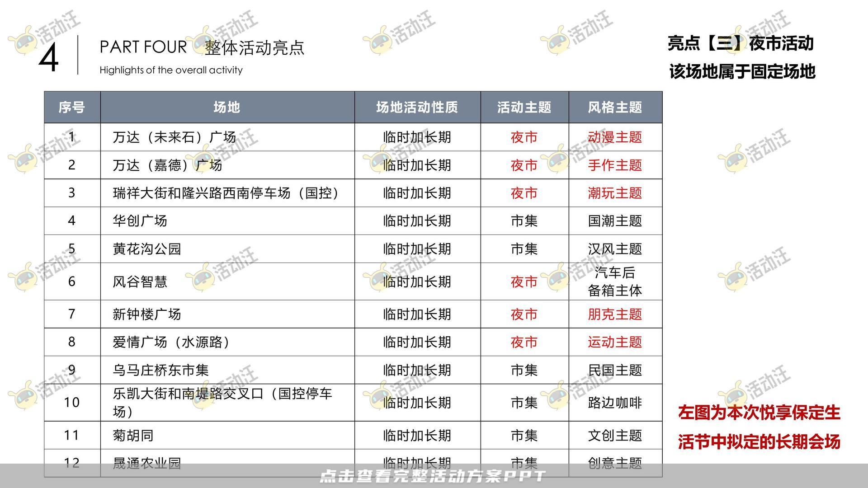
Task: Click the 运动主题 style cell
Action: [615, 342]
